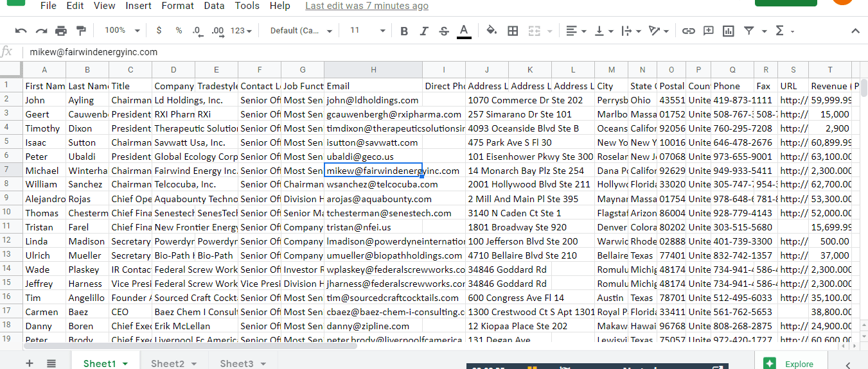Image resolution: width=868 pixels, height=369 pixels.
Task: Open the Format menu
Action: point(178,6)
